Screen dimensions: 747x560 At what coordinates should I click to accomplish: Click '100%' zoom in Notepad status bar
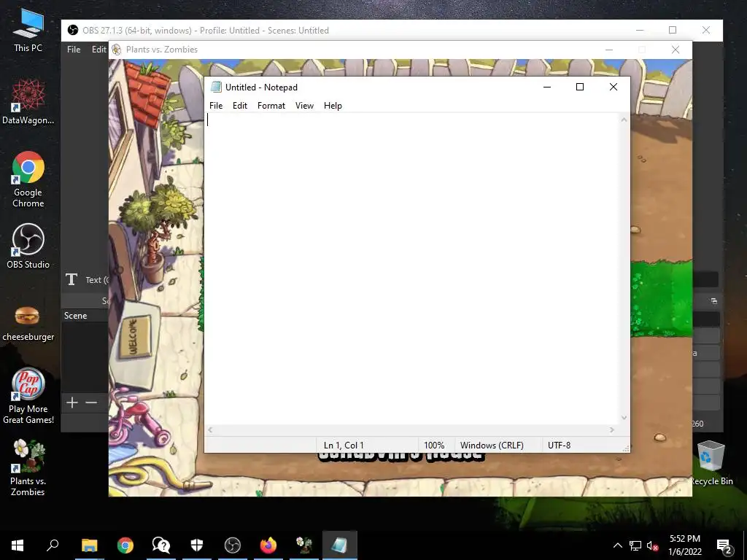point(434,446)
